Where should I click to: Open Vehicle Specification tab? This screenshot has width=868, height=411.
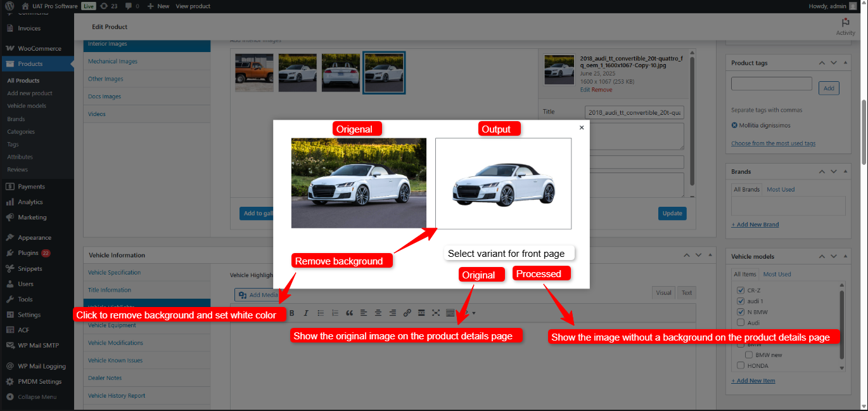tap(147, 273)
